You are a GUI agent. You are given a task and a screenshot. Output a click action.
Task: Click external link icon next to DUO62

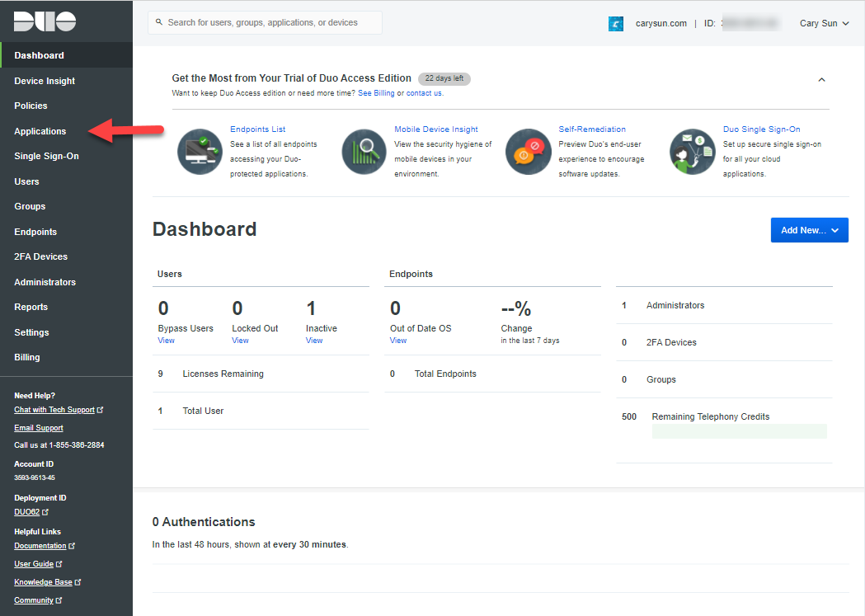coord(45,512)
